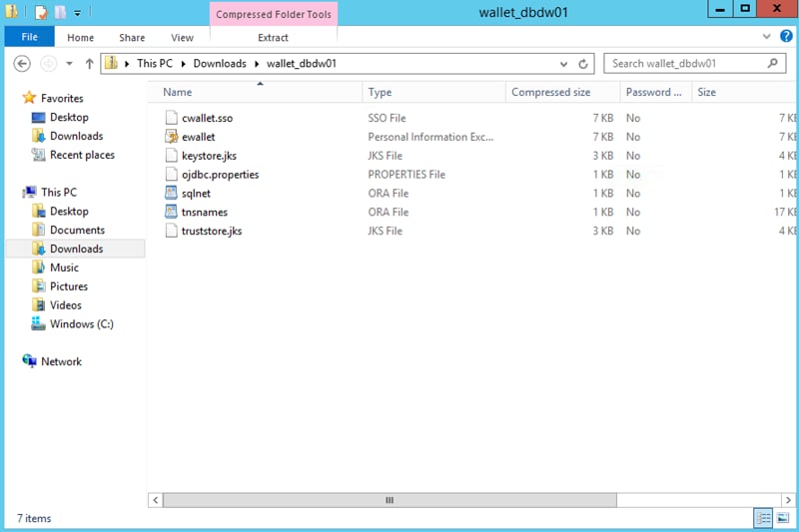Go up one folder level
The height and width of the screenshot is (532, 799).
coord(89,64)
